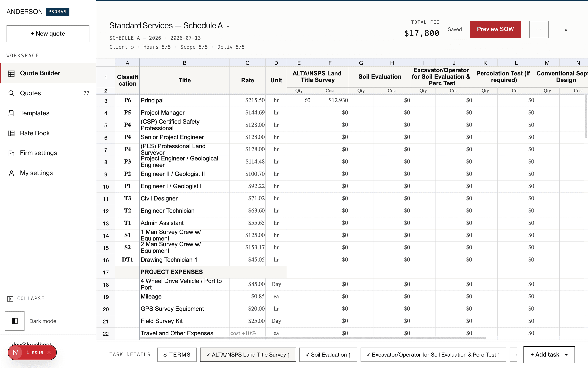Collapse the header with the up triangle
Image resolution: width=588 pixels, height=368 pixels.
[566, 29]
